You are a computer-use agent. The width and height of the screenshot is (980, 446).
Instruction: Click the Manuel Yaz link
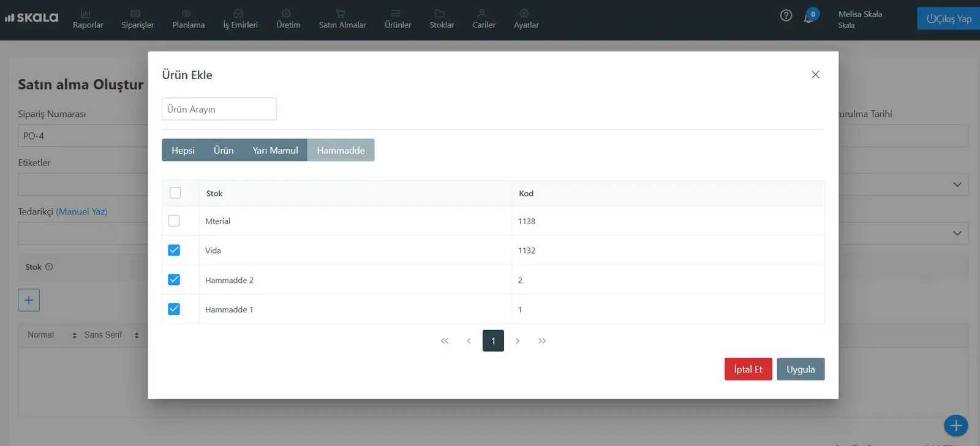click(x=82, y=211)
